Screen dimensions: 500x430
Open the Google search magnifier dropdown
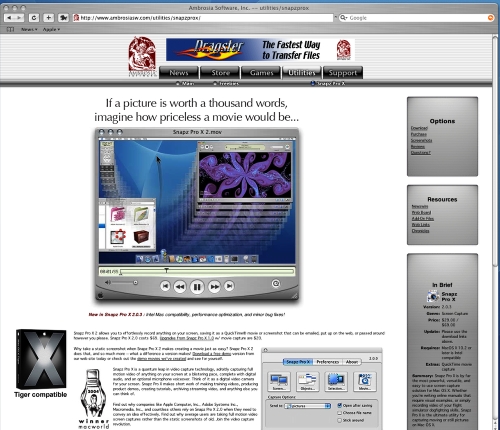click(344, 18)
